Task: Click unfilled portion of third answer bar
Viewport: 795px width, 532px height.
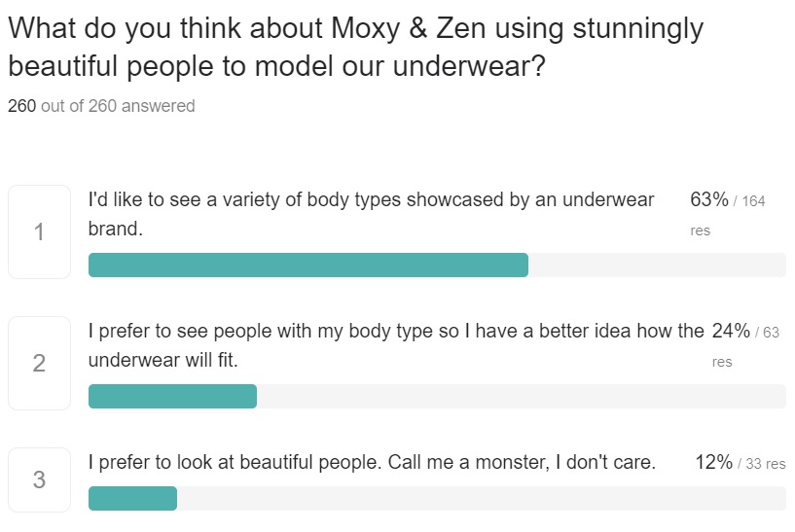Action: [482, 498]
